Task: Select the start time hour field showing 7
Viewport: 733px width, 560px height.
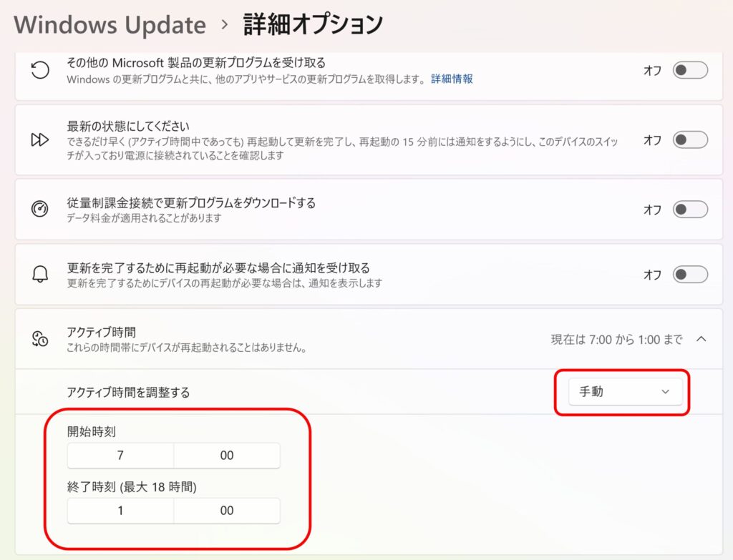Action: (120, 456)
